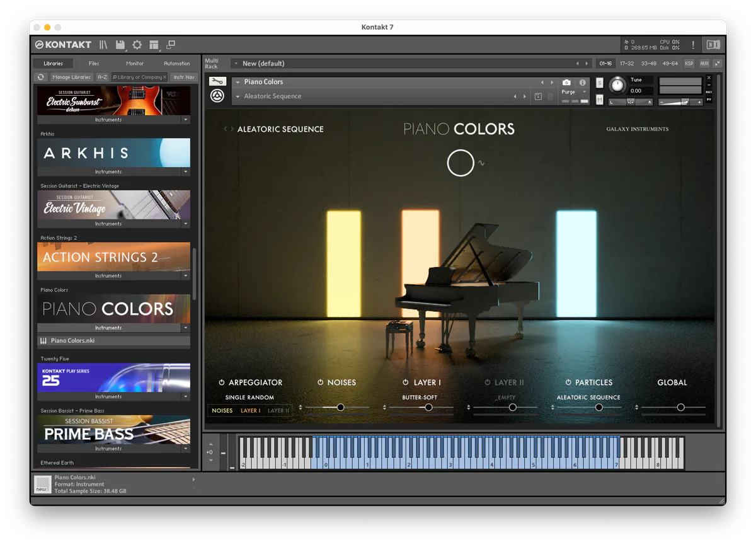Viewport: 756px width, 545px height.
Task: Show rack page 17-32
Action: (627, 64)
